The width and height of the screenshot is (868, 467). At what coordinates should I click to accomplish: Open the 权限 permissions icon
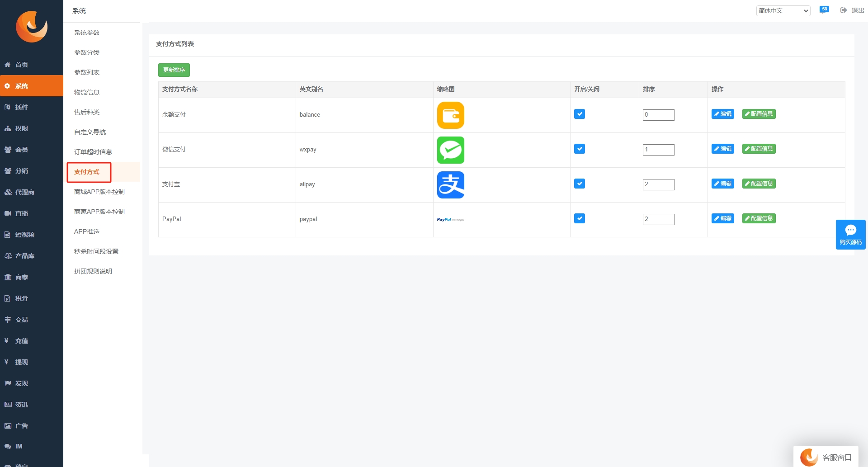tap(8, 128)
